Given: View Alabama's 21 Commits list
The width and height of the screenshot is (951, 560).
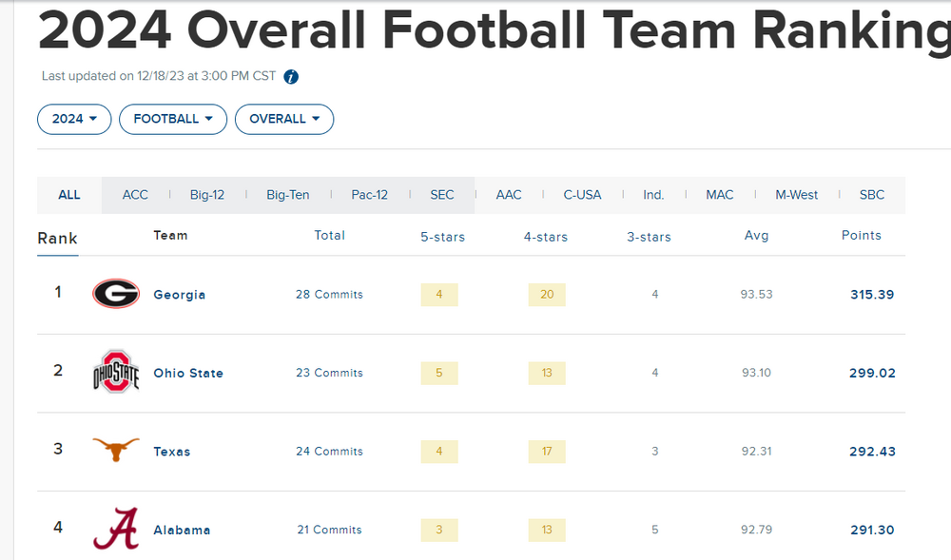Looking at the screenshot, I should point(329,530).
